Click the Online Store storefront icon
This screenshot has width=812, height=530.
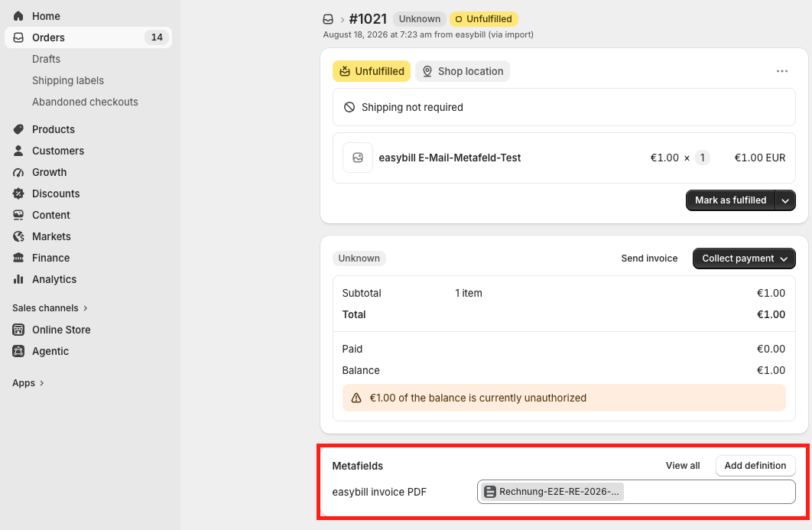click(x=18, y=330)
